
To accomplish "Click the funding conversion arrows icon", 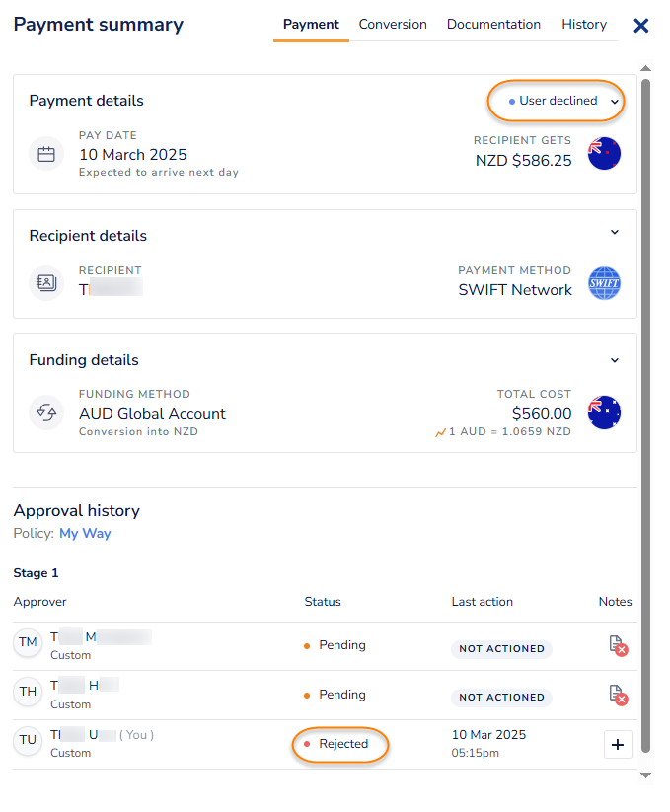I will (45, 411).
